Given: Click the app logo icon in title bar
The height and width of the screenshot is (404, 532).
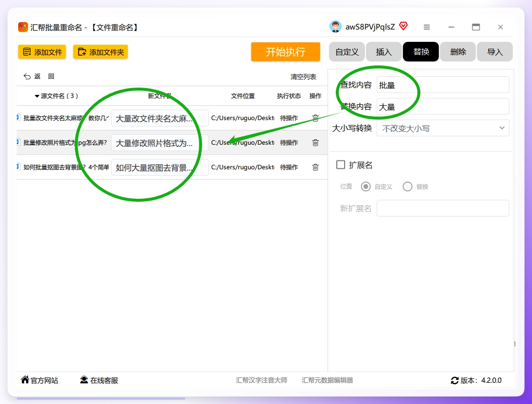Looking at the screenshot, I should pos(23,27).
